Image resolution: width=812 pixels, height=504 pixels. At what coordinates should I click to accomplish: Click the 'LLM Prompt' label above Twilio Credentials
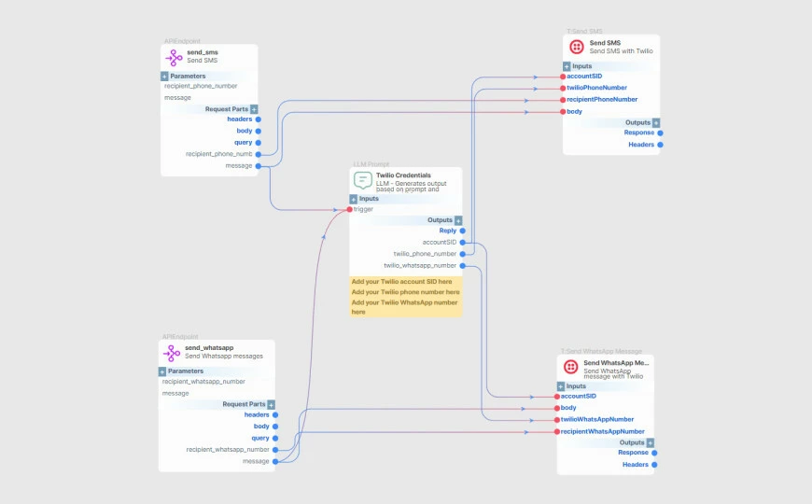coord(371,164)
